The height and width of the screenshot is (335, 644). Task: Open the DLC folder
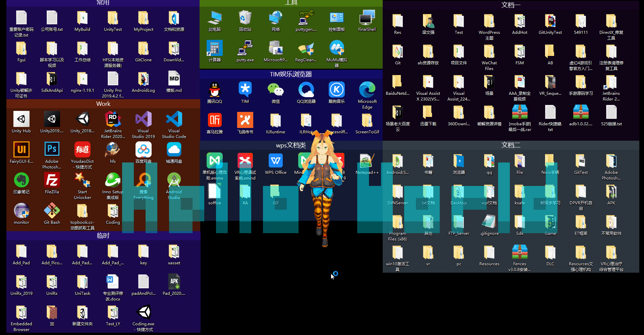tap(550, 255)
